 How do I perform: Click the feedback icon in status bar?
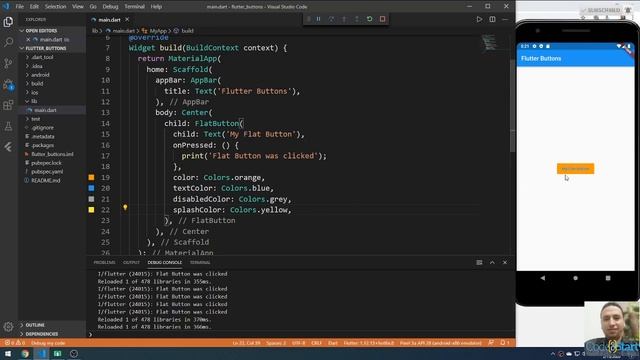point(491,343)
